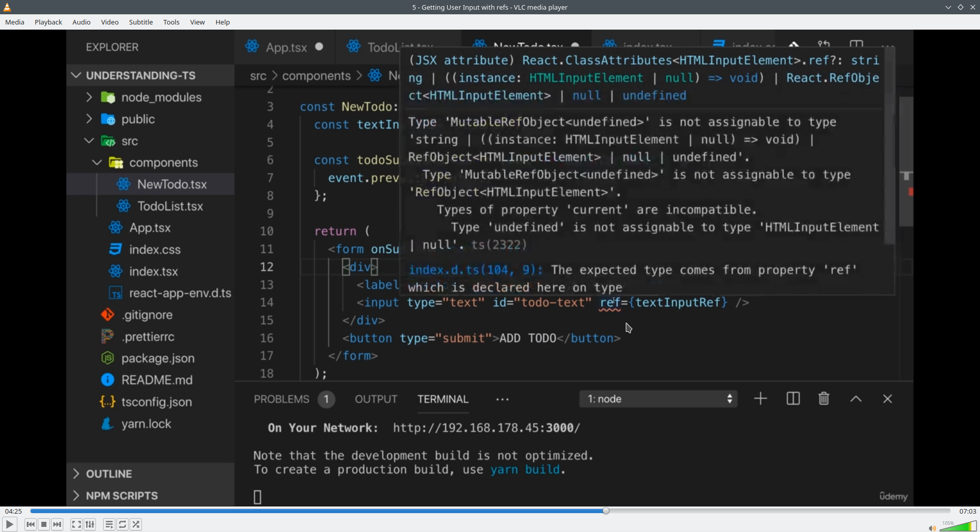Stop the video playback
Viewport: 980px width, 532px height.
44,524
